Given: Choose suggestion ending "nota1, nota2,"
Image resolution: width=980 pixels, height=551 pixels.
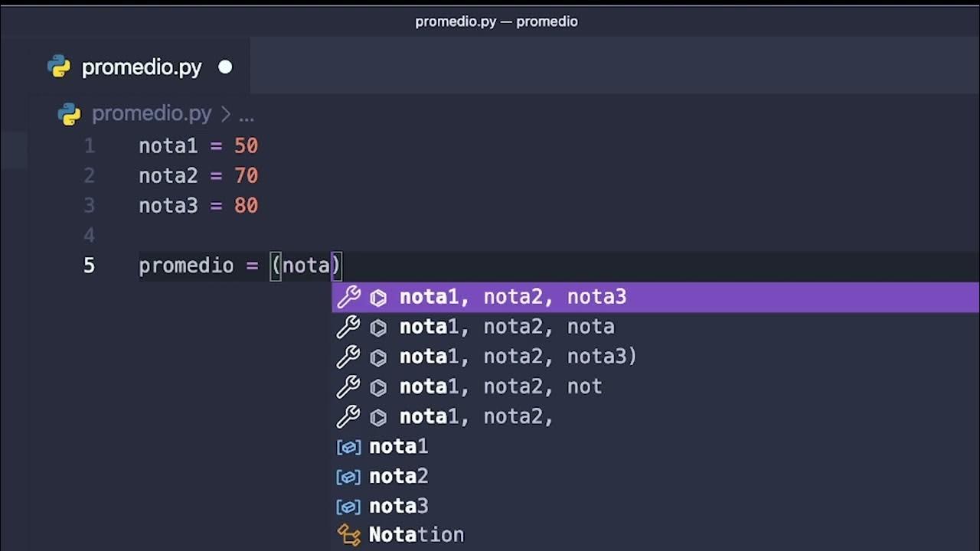Looking at the screenshot, I should [x=655, y=416].
